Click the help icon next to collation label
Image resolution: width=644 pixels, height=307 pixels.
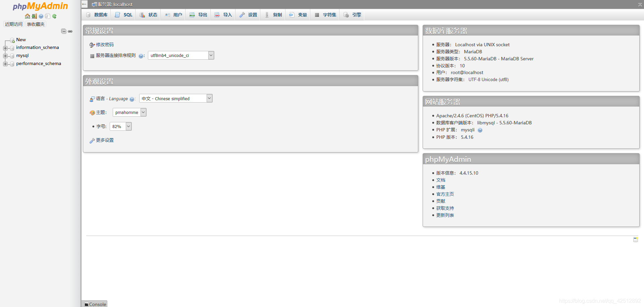(x=141, y=56)
